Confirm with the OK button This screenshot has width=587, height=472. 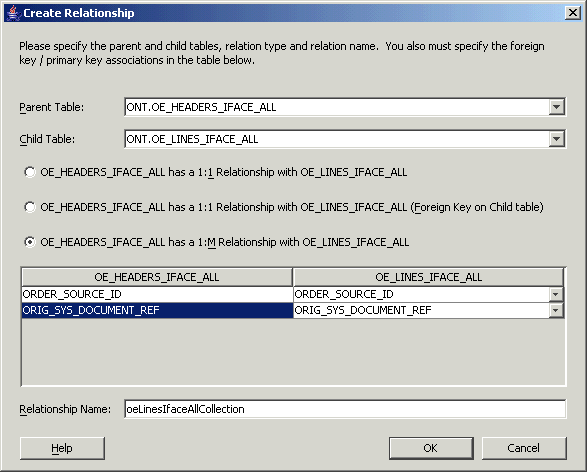431,448
